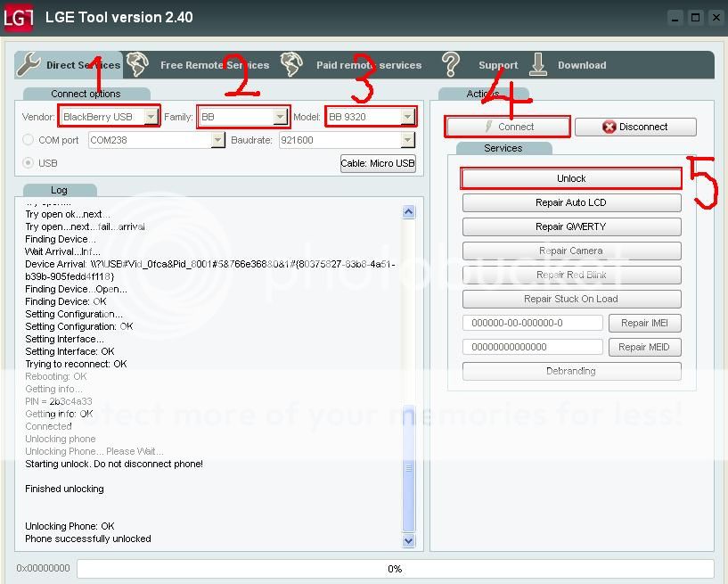Click the globe icon for Paid remote services
Viewport: 728px width, 584px height.
click(x=291, y=64)
